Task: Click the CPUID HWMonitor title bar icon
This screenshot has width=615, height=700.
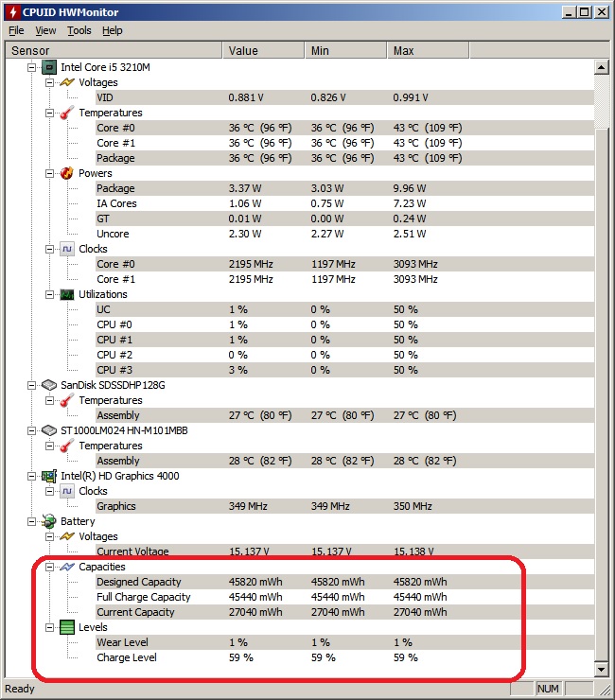Action: tap(13, 12)
